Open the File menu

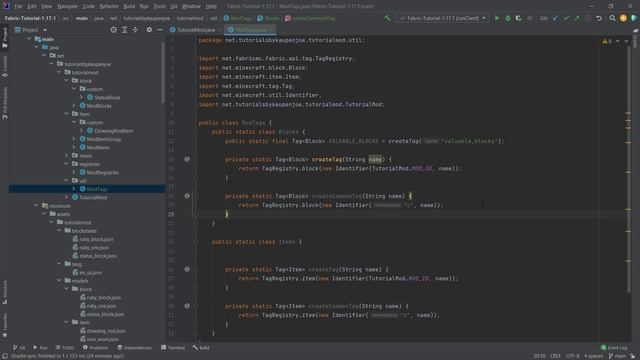tap(18, 6)
